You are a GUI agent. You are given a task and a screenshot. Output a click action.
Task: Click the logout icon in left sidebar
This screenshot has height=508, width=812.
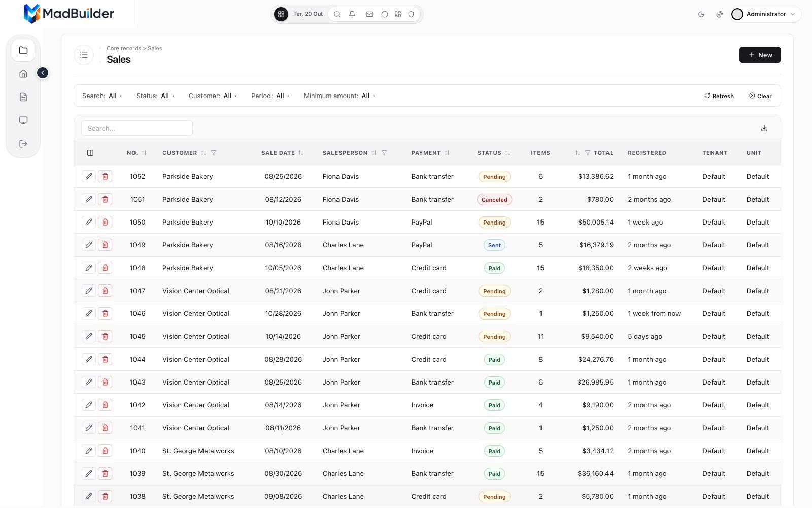[x=23, y=144]
